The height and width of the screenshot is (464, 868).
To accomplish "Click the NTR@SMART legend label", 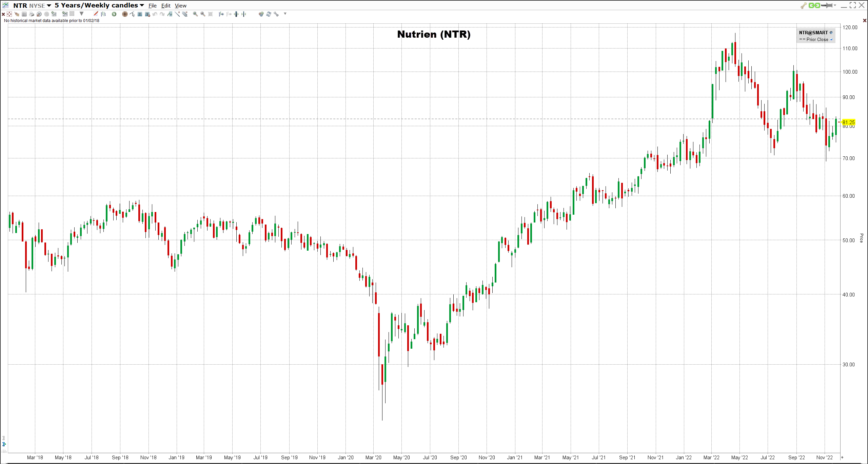I will click(813, 33).
